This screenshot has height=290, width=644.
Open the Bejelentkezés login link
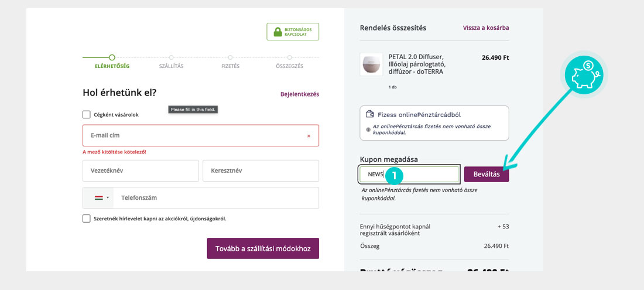pyautogui.click(x=300, y=94)
